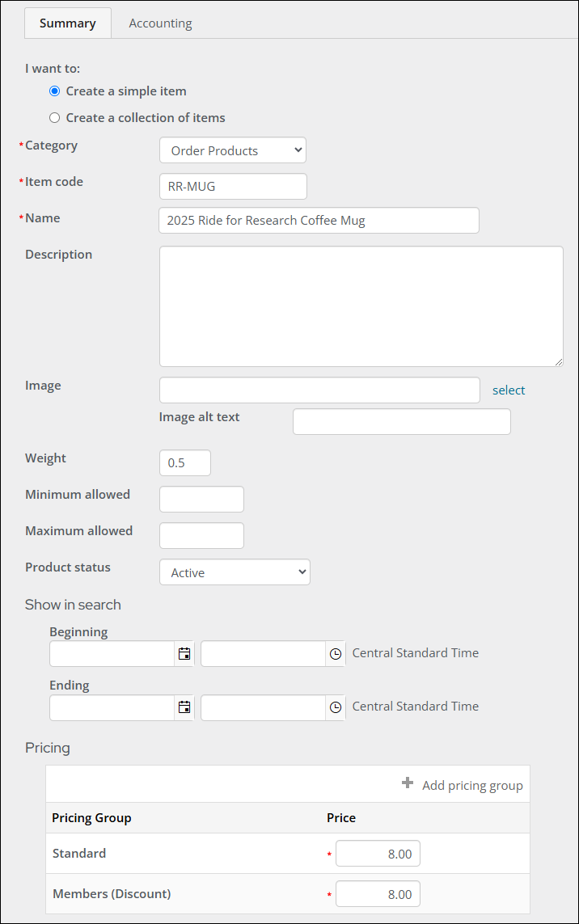Switch to the Summary tab

pyautogui.click(x=68, y=23)
